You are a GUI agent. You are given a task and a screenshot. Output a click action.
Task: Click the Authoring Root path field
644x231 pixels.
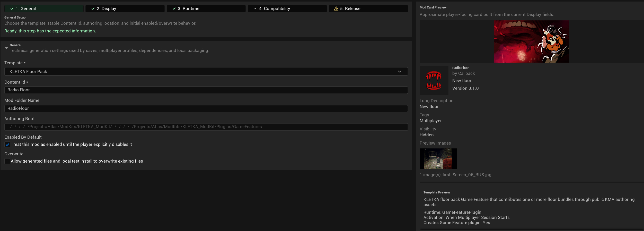[206, 127]
